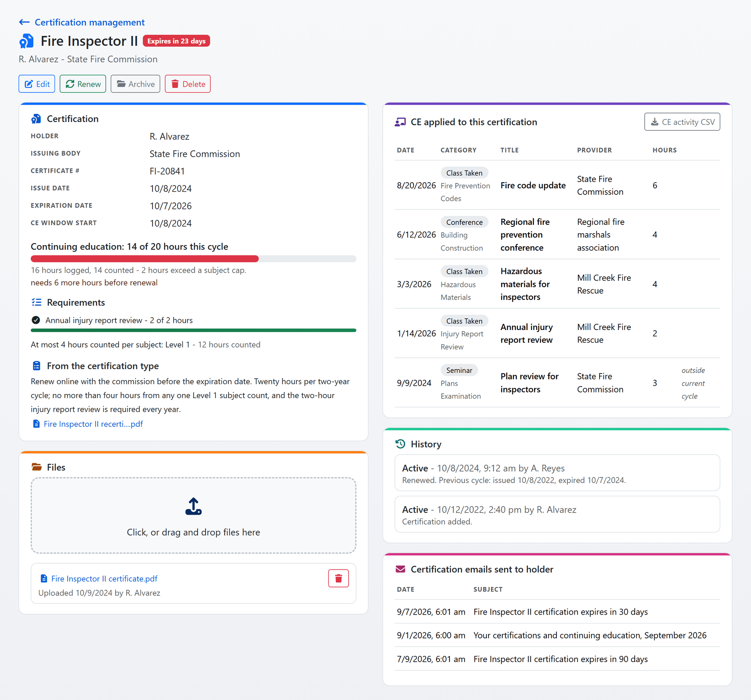Viewport: 751px width, 700px height.
Task: Open the Edit button
Action: pos(37,84)
